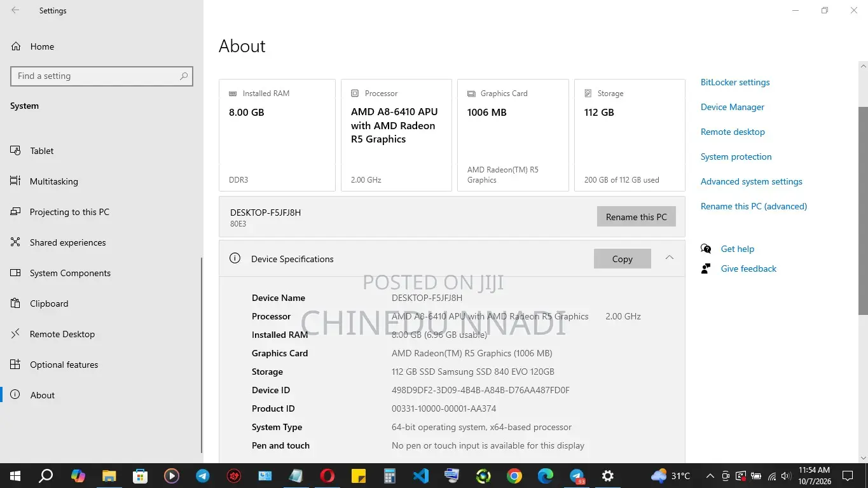Click the Get help link
Screen dimensions: 868x488
coord(737,249)
